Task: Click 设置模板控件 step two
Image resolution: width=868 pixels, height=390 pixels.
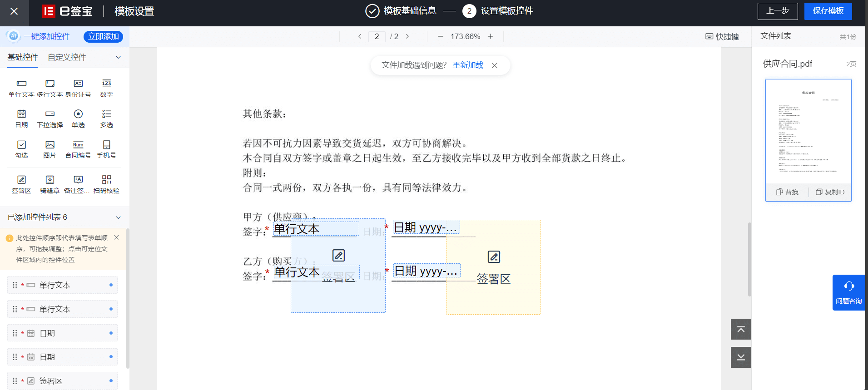Action: (498, 11)
